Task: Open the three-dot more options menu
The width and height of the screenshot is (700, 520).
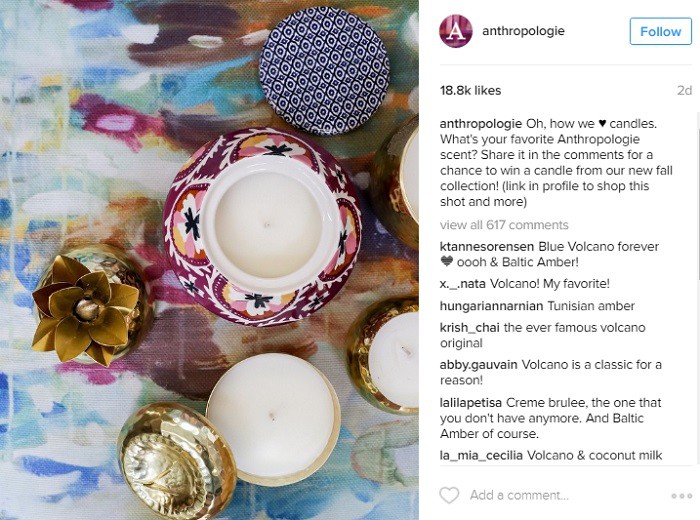Action: [681, 496]
